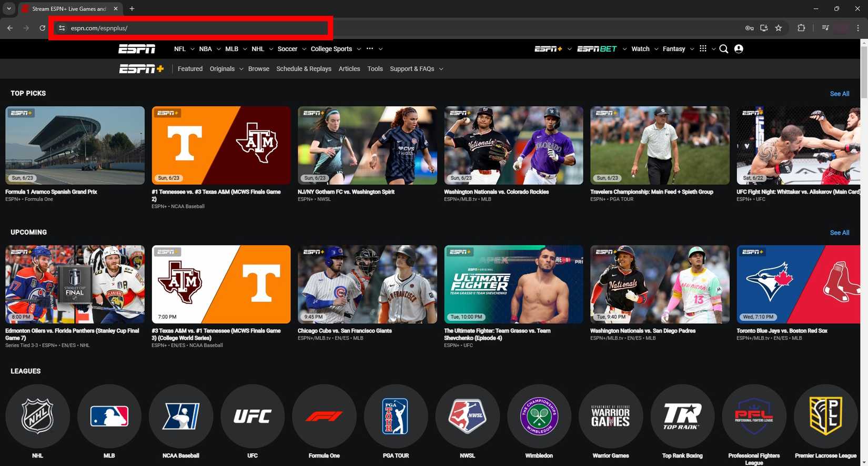Click See All beside Upcoming
The width and height of the screenshot is (868, 466).
click(x=839, y=233)
